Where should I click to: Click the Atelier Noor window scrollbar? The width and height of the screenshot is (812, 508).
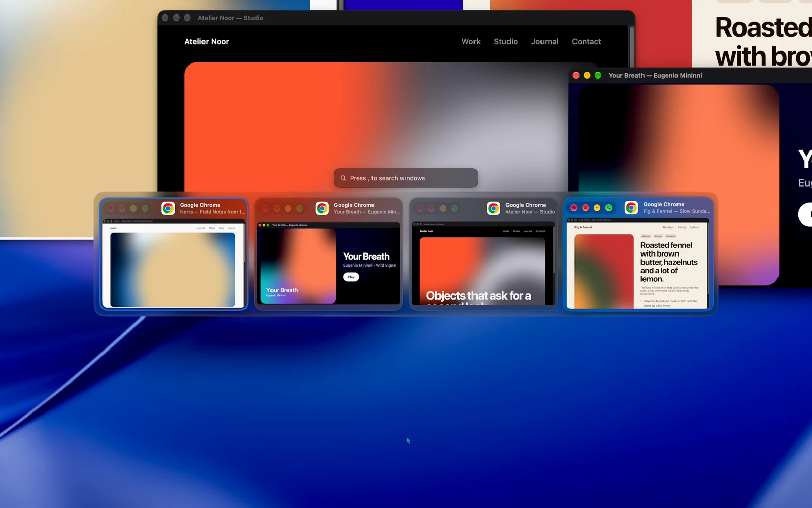pos(632,46)
